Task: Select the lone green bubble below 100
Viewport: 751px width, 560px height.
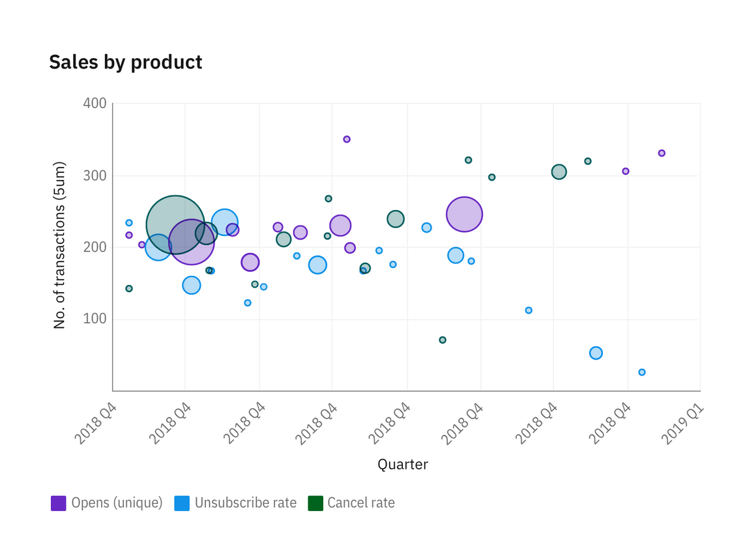Action: pos(443,340)
